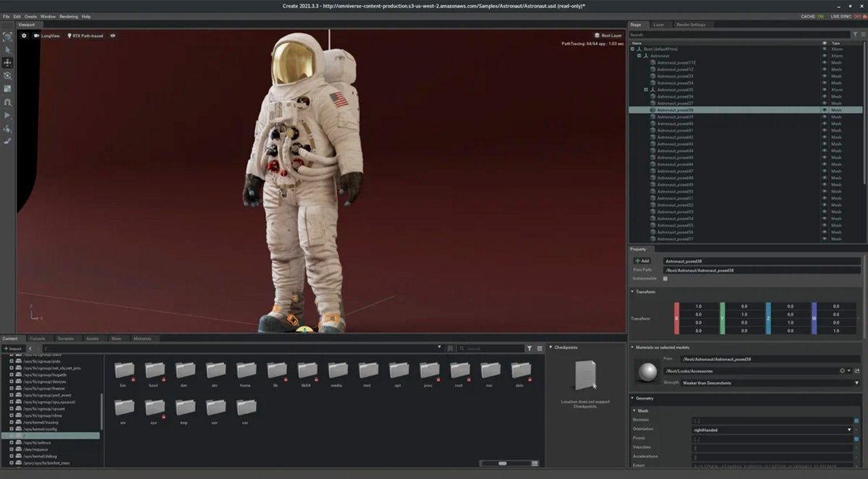Select the arrow selection tool in left toolbar
Screen dimensions: 868x479
pos(7,50)
